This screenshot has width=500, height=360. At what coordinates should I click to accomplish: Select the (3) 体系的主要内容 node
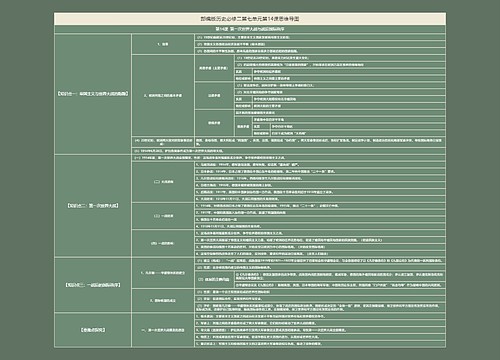[214, 279]
